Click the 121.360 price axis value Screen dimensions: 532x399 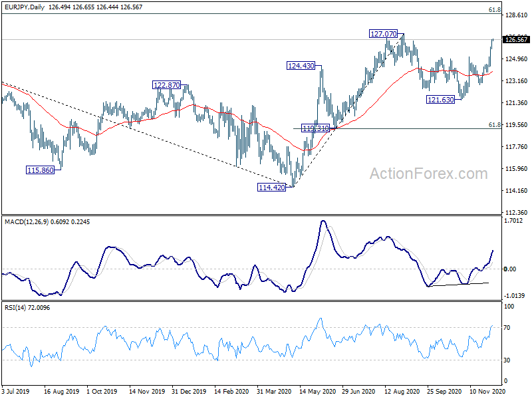(517, 103)
